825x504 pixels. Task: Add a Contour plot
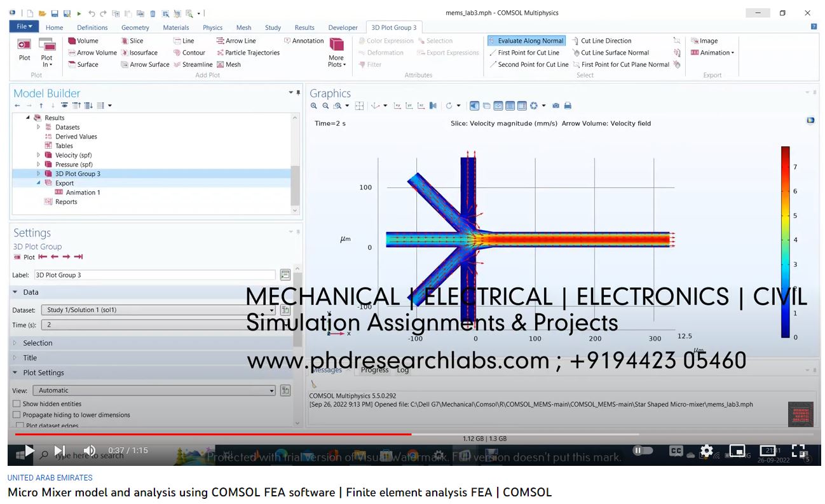pos(189,53)
